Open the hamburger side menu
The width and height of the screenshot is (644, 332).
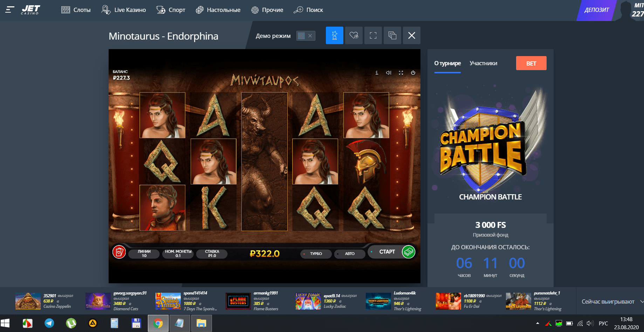click(x=10, y=10)
